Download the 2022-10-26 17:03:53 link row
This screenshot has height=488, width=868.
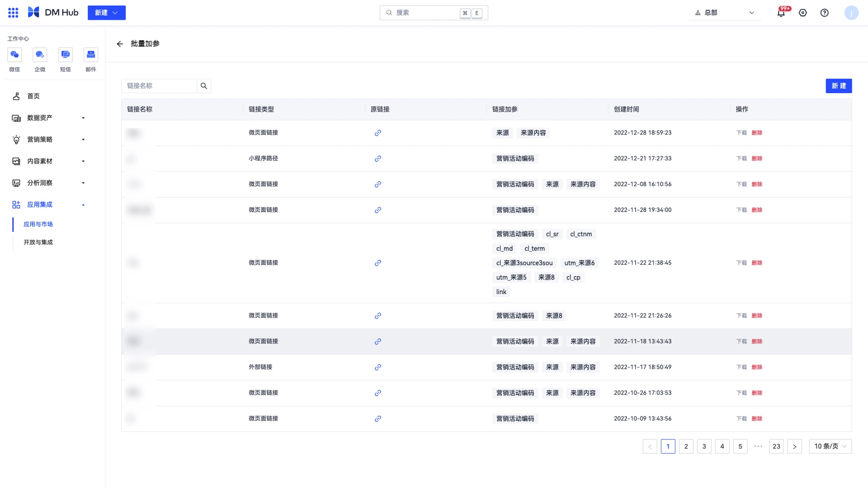(741, 393)
